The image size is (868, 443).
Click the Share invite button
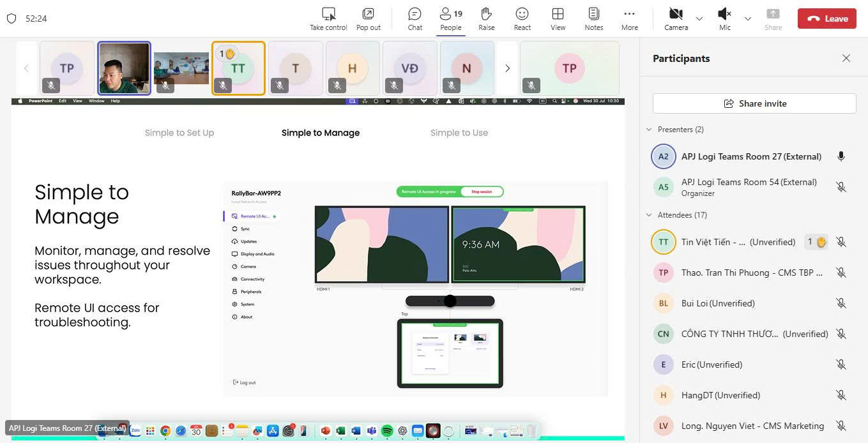pyautogui.click(x=754, y=103)
